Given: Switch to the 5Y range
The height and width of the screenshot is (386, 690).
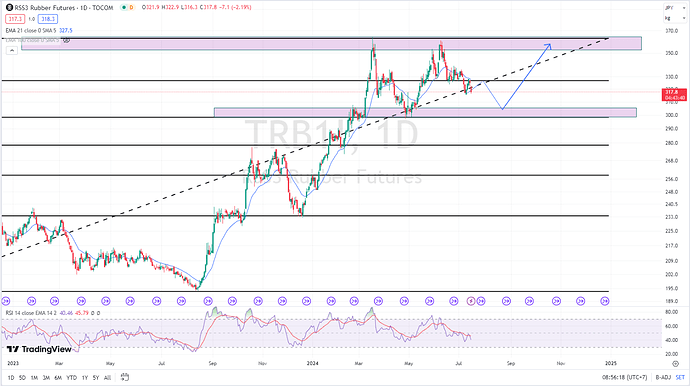Looking at the screenshot, I should point(96,378).
